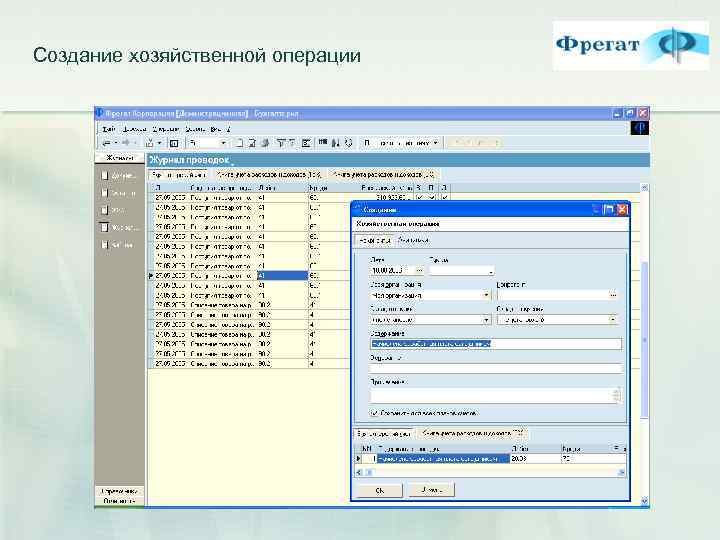Select Книга учета tab in dialog bottom

point(472,433)
